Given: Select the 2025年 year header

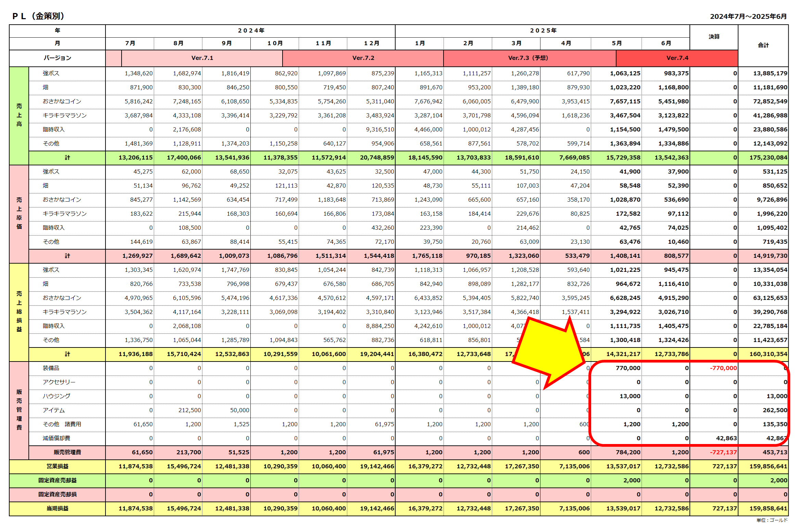Looking at the screenshot, I should [x=543, y=30].
